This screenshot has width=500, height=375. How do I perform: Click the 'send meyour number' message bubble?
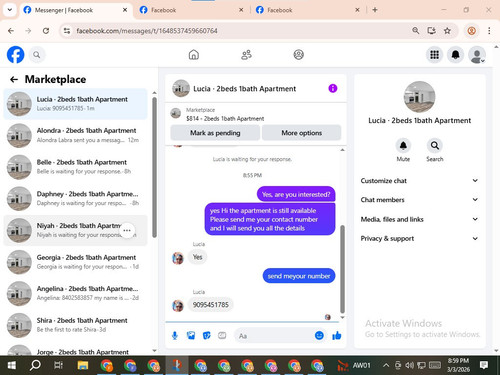(299, 276)
